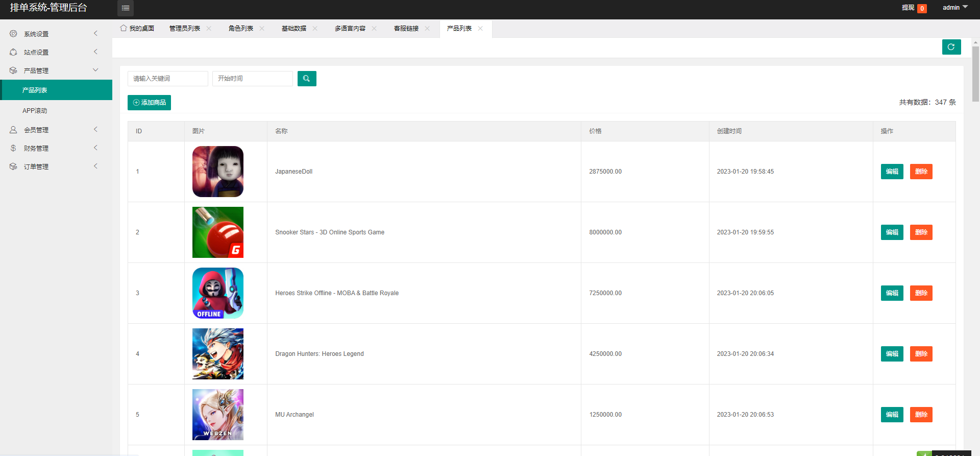Click 删除 for MU Archangel product
The width and height of the screenshot is (980, 456).
pos(921,415)
